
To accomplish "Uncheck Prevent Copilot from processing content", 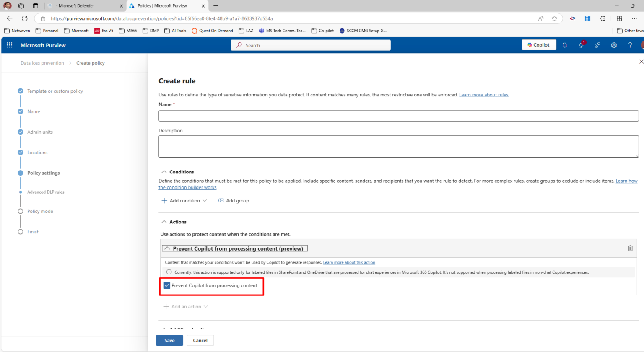I will pyautogui.click(x=167, y=285).
